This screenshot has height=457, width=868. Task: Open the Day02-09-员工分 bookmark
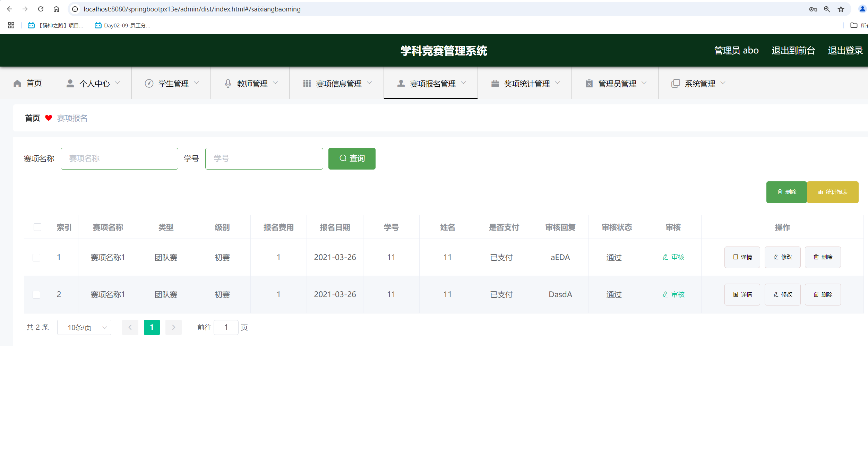[x=122, y=25]
